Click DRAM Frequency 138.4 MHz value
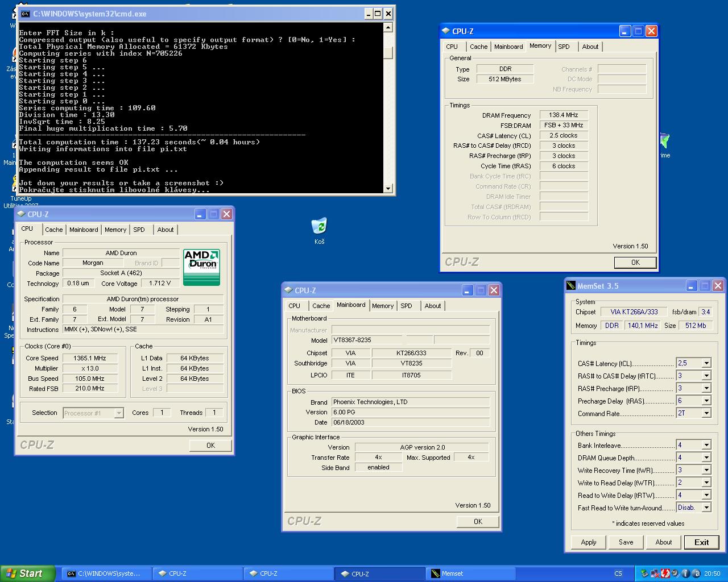The width and height of the screenshot is (728, 582). (564, 115)
